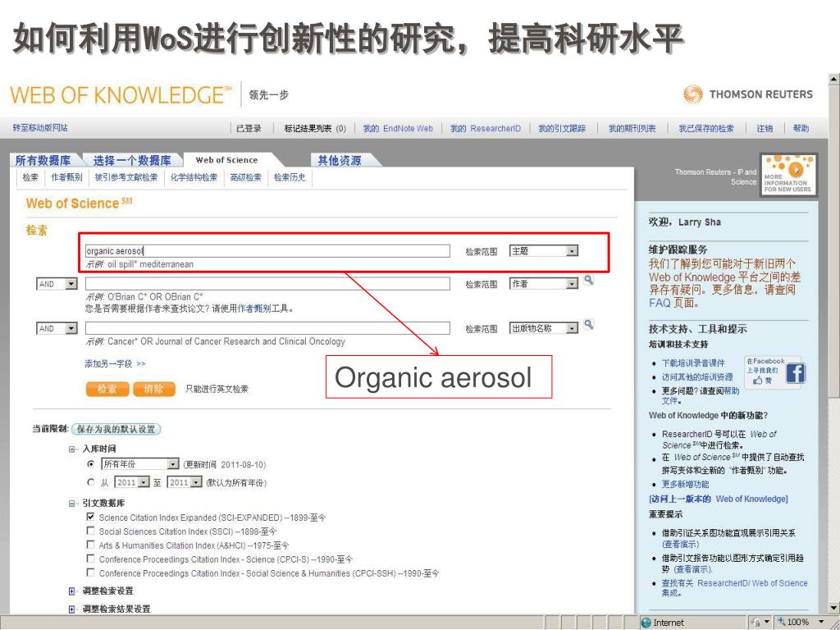Open 我已保存的检索 link
This screenshot has width=840, height=630.
pyautogui.click(x=706, y=129)
